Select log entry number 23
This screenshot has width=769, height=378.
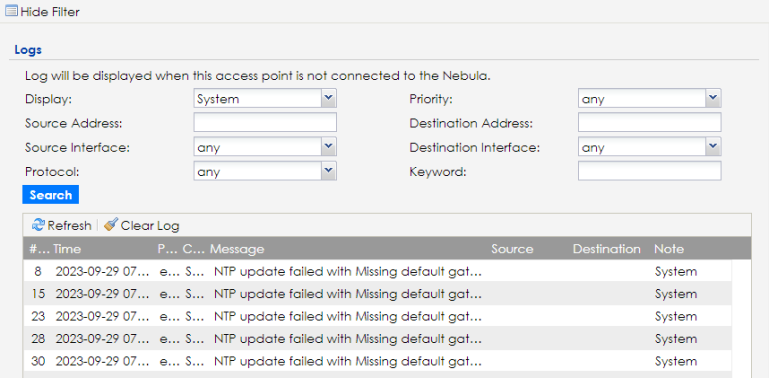coord(377,316)
